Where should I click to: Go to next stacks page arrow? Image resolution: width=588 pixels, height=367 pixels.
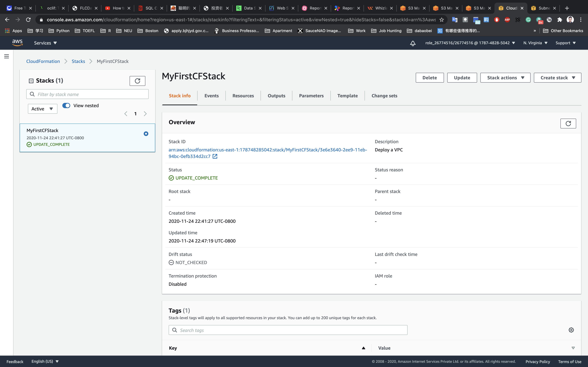point(145,114)
